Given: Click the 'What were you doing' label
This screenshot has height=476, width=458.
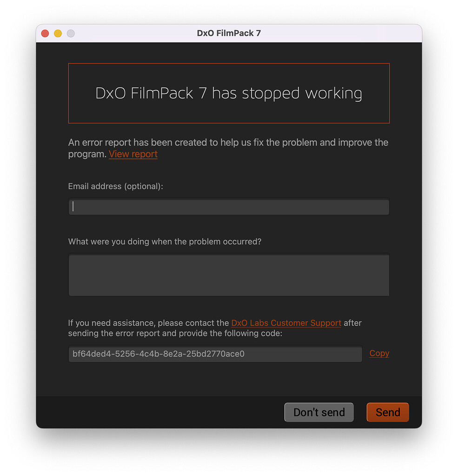Looking at the screenshot, I should 165,242.
